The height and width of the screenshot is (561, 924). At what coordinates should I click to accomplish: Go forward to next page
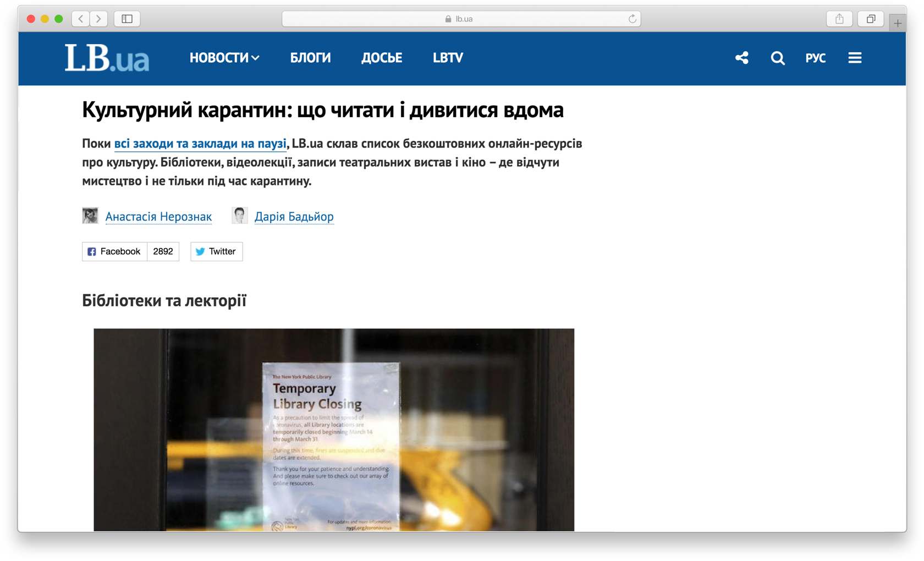[98, 19]
